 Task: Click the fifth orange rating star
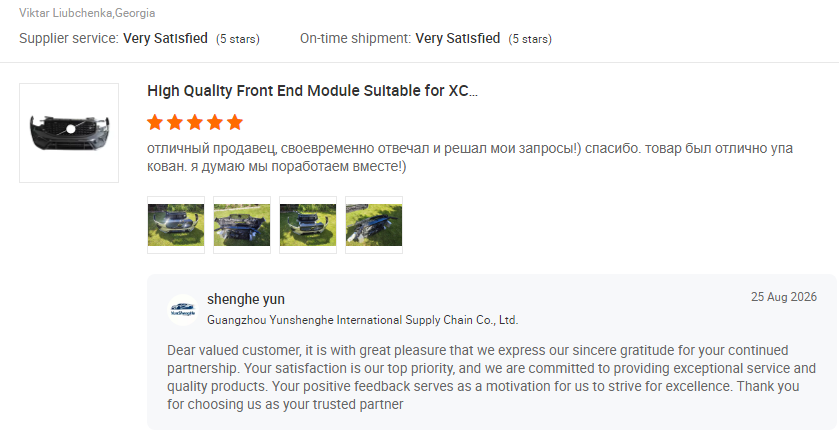[234, 123]
